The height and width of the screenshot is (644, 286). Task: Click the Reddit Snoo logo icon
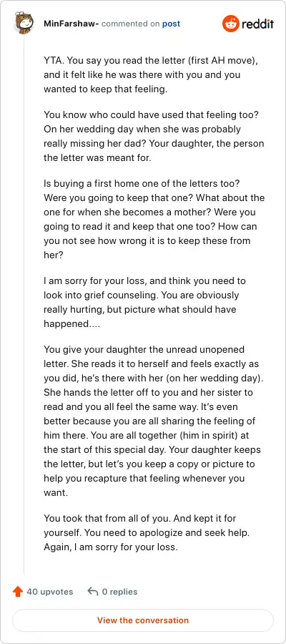[x=230, y=24]
